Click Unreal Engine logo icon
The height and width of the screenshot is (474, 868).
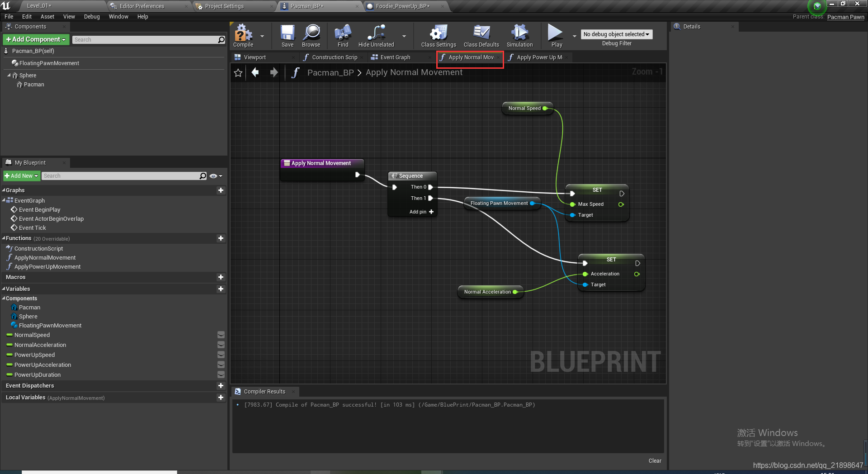pyautogui.click(x=6, y=5)
